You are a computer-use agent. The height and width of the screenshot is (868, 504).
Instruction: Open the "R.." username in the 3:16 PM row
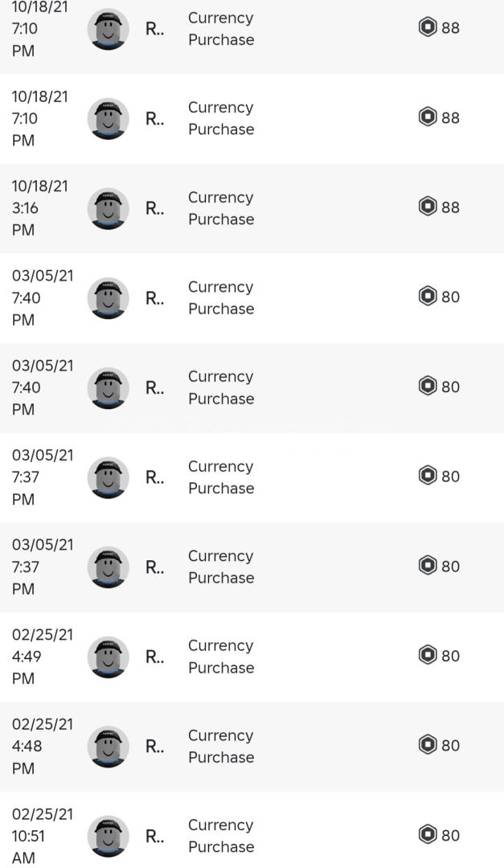click(x=154, y=208)
